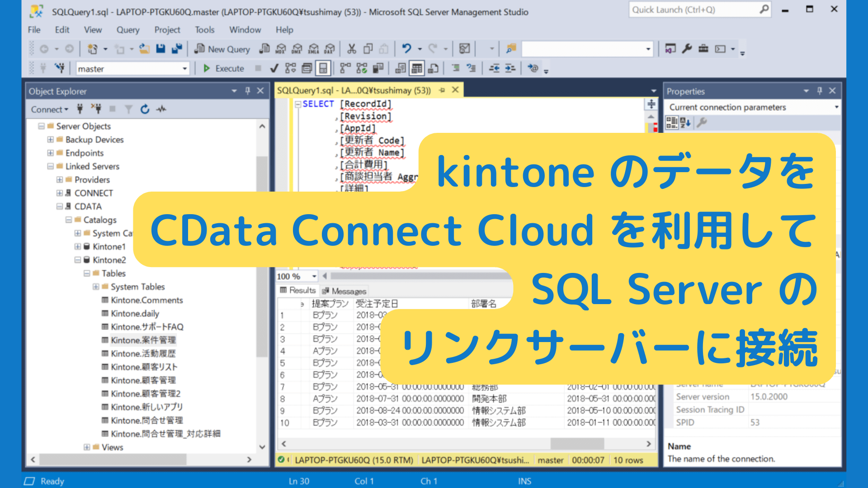Click the Filter funnel icon in Object Explorer
Screen dimensions: 868x488
click(x=129, y=109)
